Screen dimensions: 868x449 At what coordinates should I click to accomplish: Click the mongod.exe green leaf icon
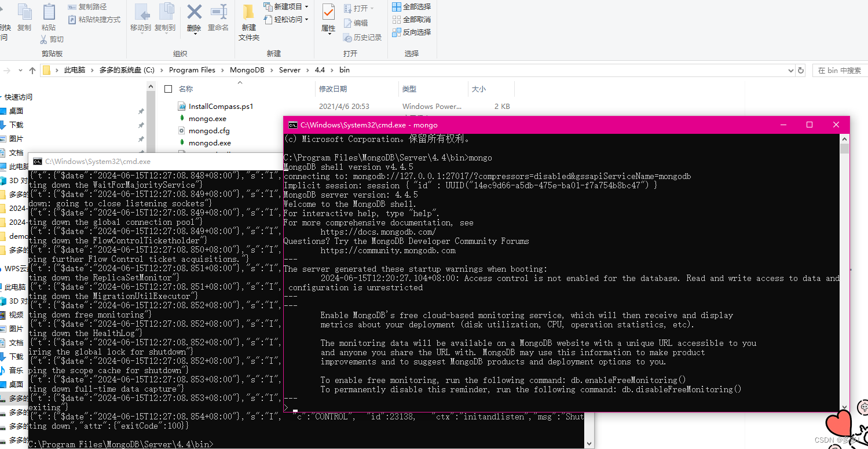(182, 143)
